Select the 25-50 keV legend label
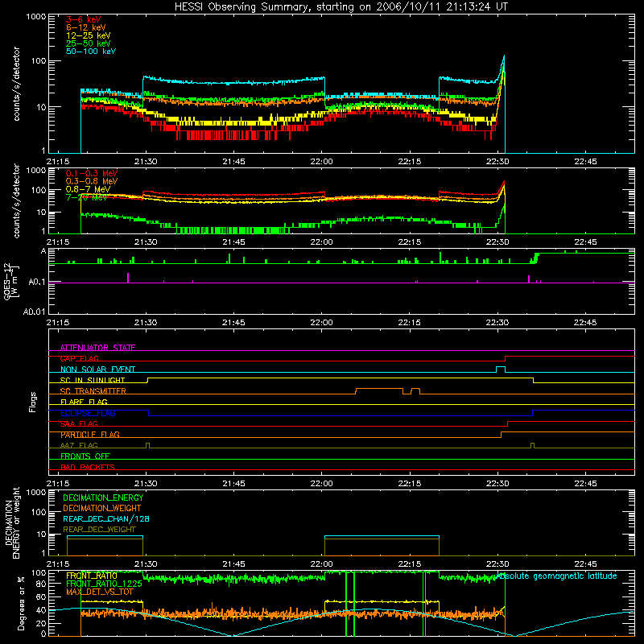Screen dimensions: 644x644 pyautogui.click(x=89, y=43)
